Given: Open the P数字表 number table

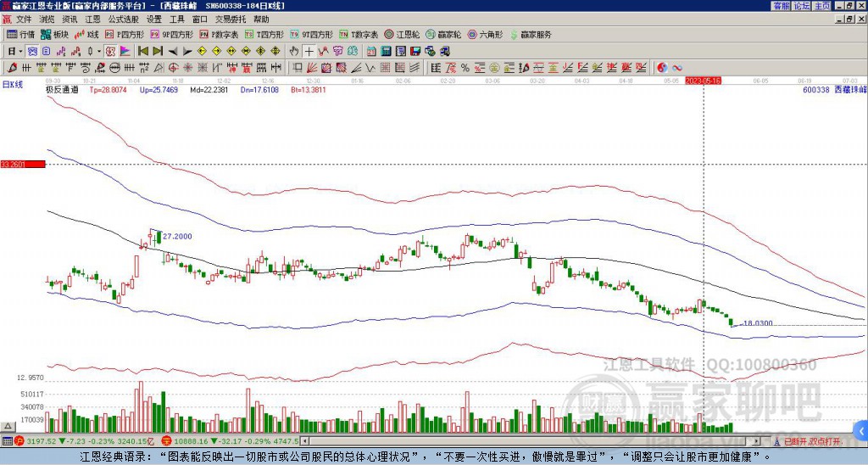Looking at the screenshot, I should pyautogui.click(x=219, y=34).
